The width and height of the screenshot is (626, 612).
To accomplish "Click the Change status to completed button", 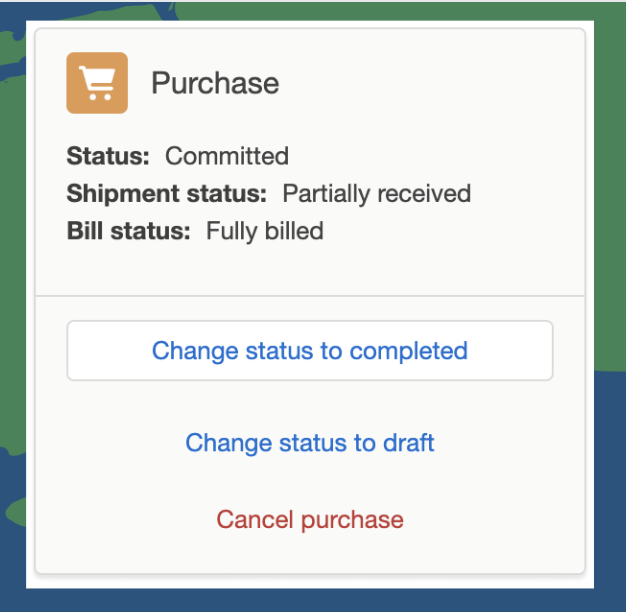I will pyautogui.click(x=310, y=351).
